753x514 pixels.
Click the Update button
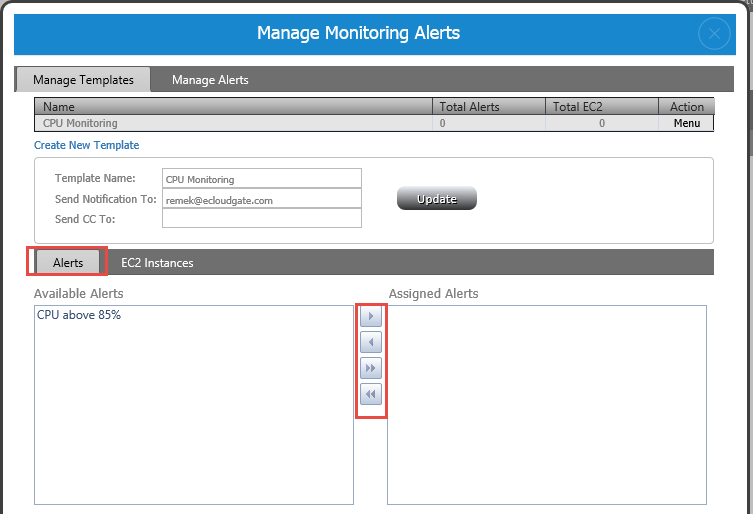click(437, 198)
